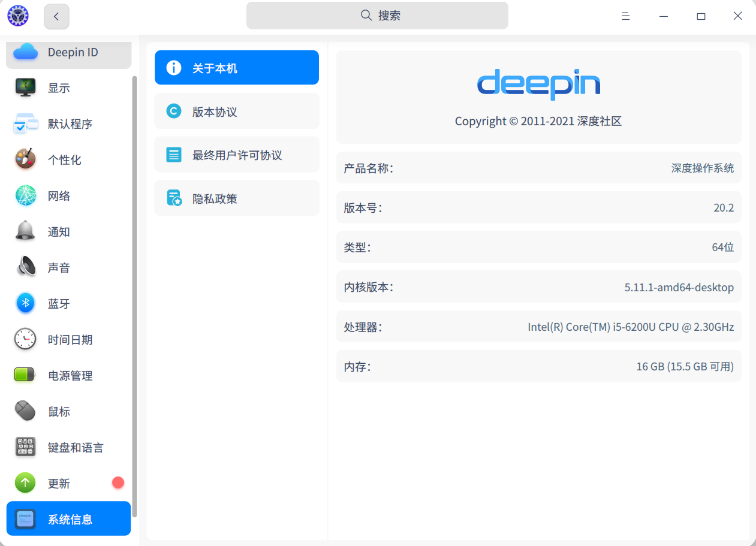Click the Copyright 2011-2021 深度社区 text
Viewport: 756px width, 546px height.
point(538,121)
